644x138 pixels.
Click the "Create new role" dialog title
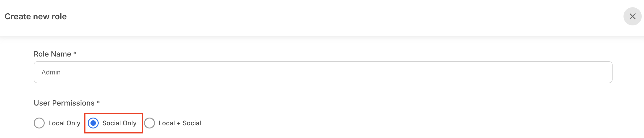(36, 16)
